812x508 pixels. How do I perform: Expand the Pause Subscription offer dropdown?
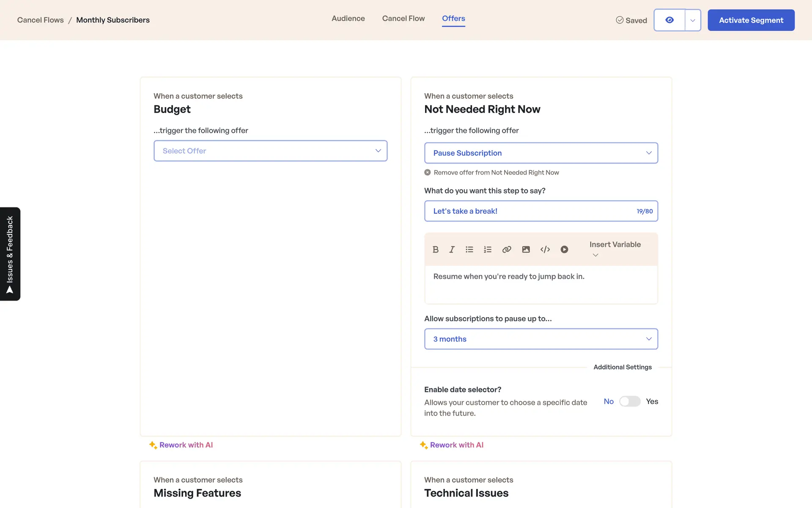click(541, 153)
